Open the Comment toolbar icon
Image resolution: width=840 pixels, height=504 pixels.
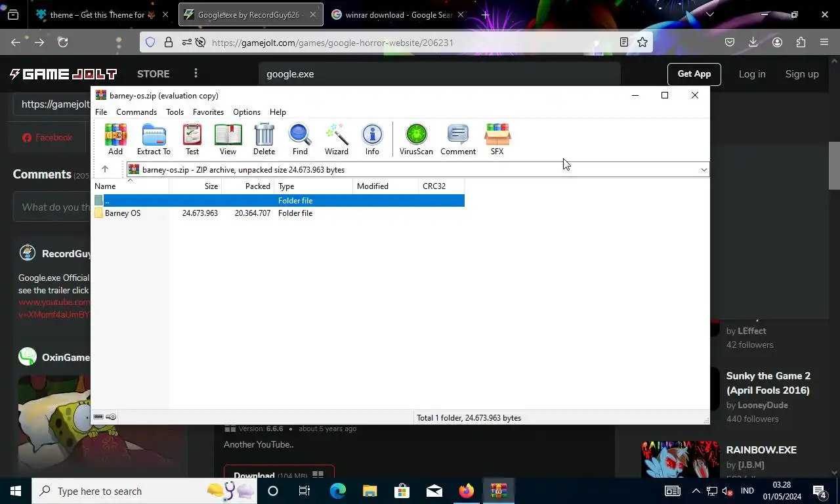click(458, 139)
